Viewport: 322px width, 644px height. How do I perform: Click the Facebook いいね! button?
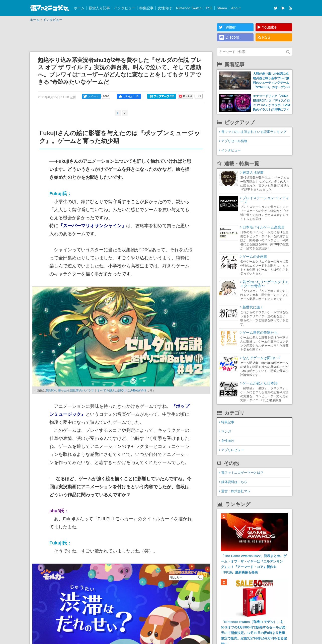click(129, 96)
